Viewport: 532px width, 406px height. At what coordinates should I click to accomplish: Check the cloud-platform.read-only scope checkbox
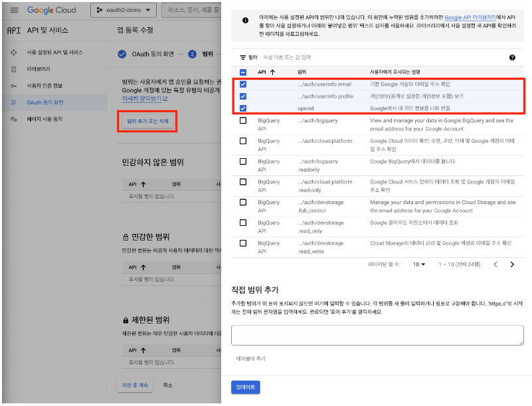(243, 182)
